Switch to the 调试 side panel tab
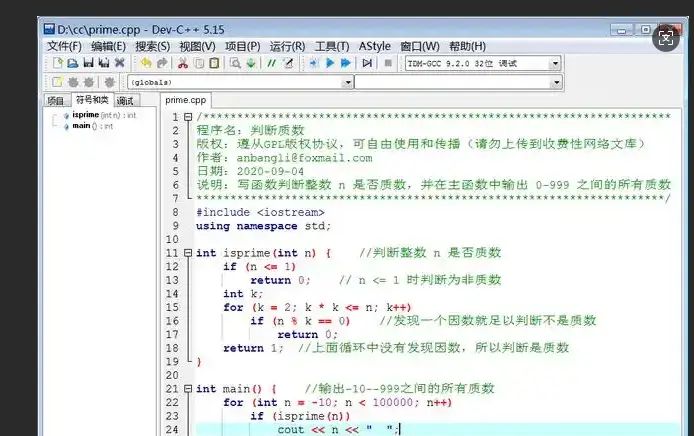694x436 pixels. 126,101
